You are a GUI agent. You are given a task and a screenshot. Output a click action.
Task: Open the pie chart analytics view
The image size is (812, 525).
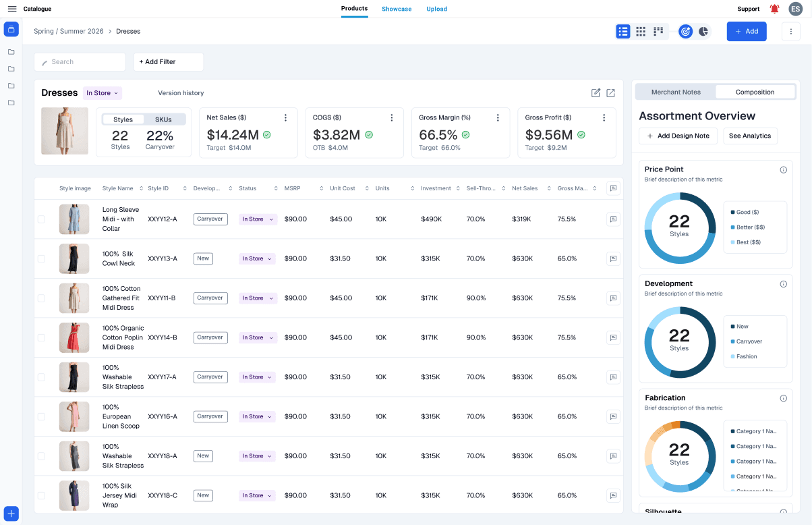[703, 31]
